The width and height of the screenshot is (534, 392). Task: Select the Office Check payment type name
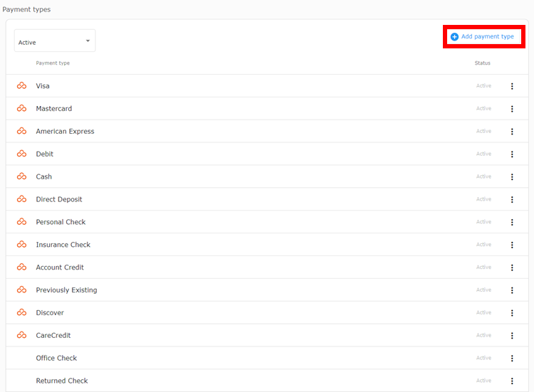[x=56, y=358]
